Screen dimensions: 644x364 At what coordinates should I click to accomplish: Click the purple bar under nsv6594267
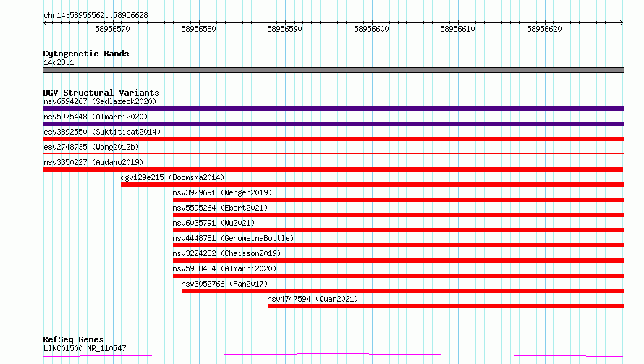333,109
